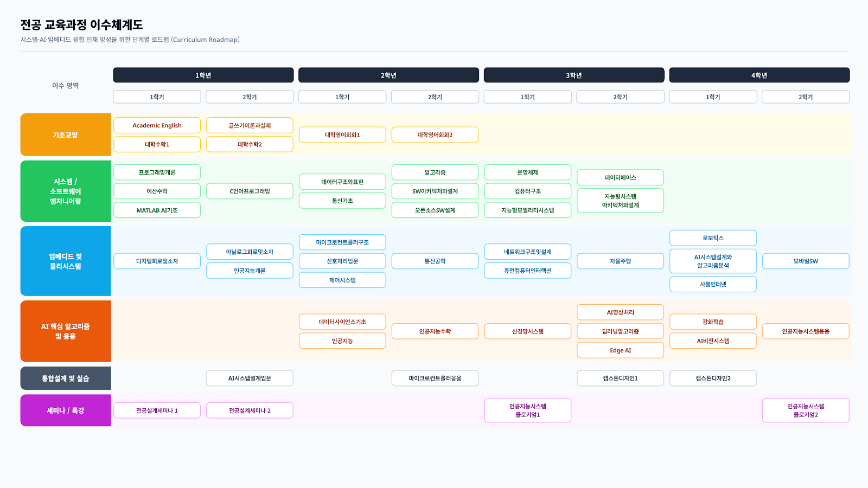Click the 대학영어회화2 course
Viewport: 868px width, 488px height.
pyautogui.click(x=435, y=134)
